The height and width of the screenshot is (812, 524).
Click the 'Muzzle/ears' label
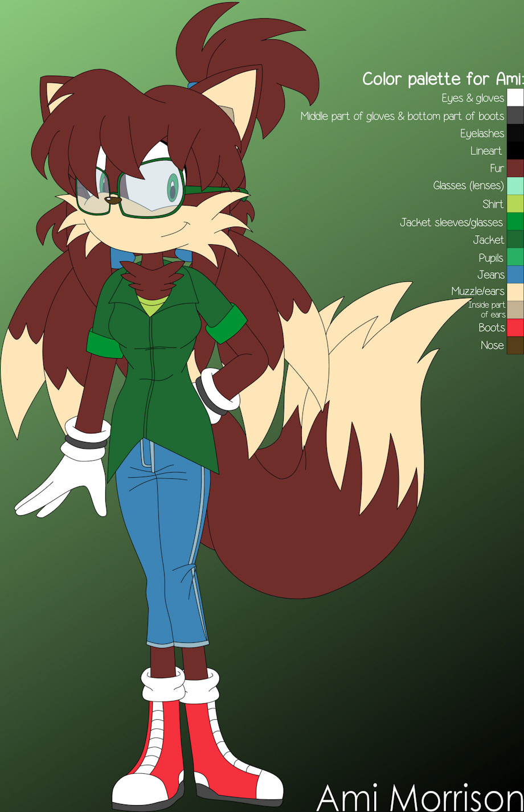478,292
